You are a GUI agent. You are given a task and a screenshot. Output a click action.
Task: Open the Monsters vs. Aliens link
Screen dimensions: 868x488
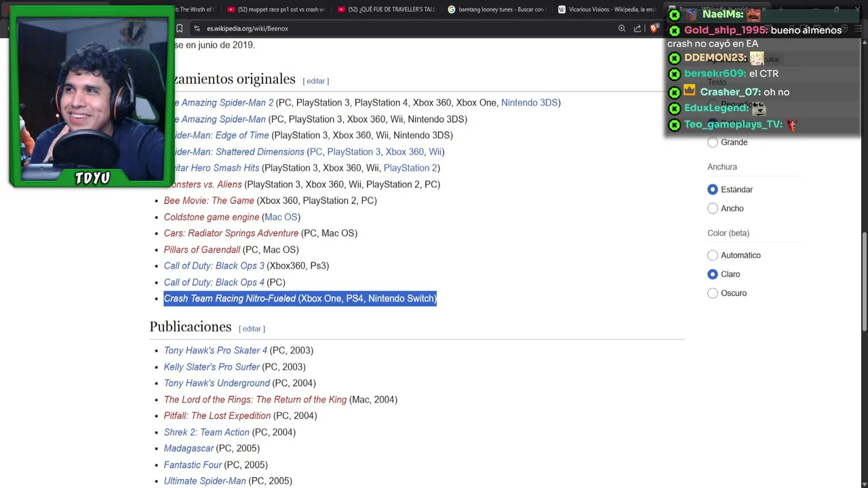(x=208, y=184)
